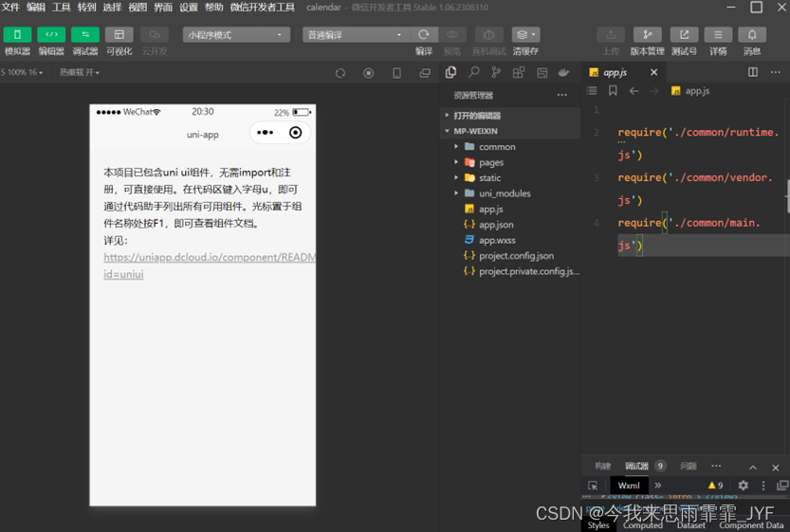Expand the open editors section
This screenshot has height=532, width=790.
tap(510, 116)
